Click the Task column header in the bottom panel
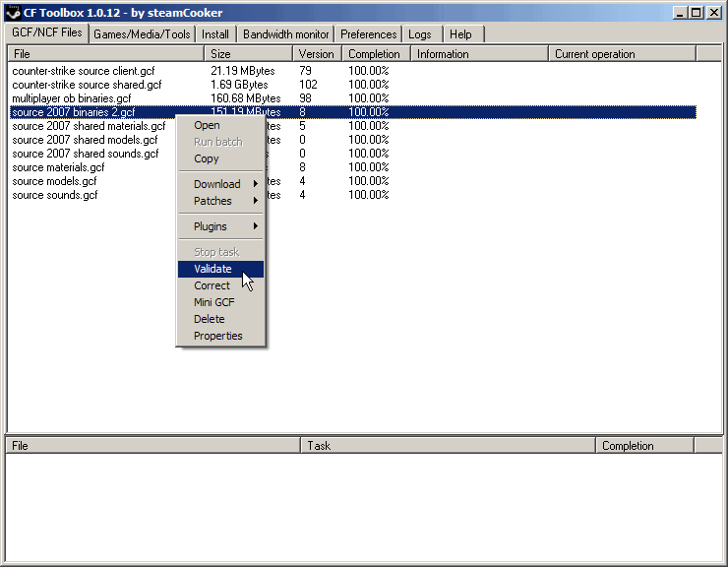This screenshot has width=728, height=567. (448, 446)
